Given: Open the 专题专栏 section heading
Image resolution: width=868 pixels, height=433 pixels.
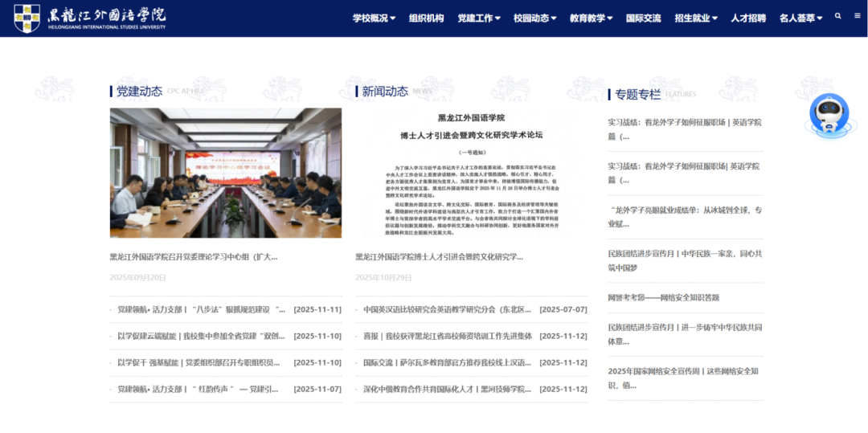Looking at the screenshot, I should pos(638,94).
